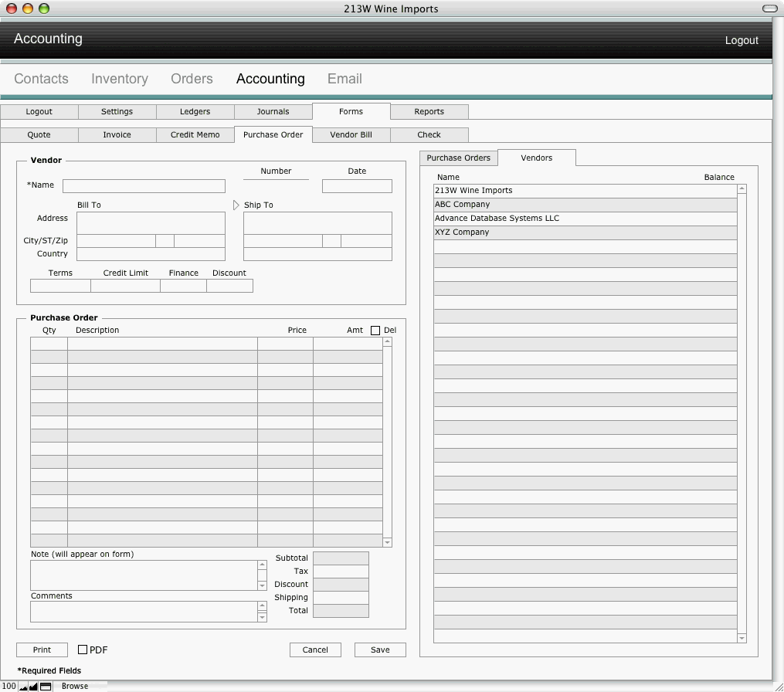Click the Comments text area
Viewport: 784px width, 692px height.
pyautogui.click(x=144, y=612)
